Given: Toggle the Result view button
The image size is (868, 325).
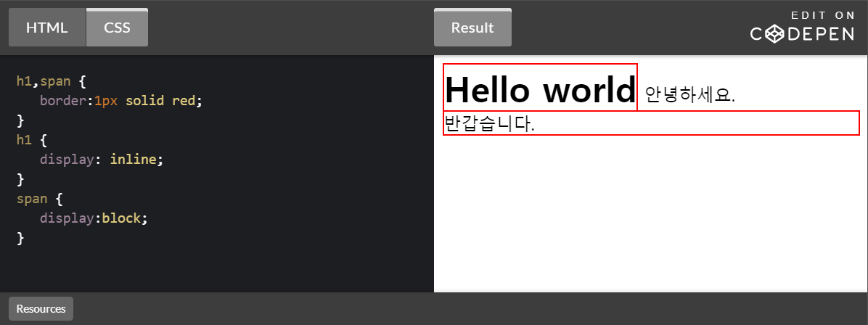Looking at the screenshot, I should coord(472,28).
